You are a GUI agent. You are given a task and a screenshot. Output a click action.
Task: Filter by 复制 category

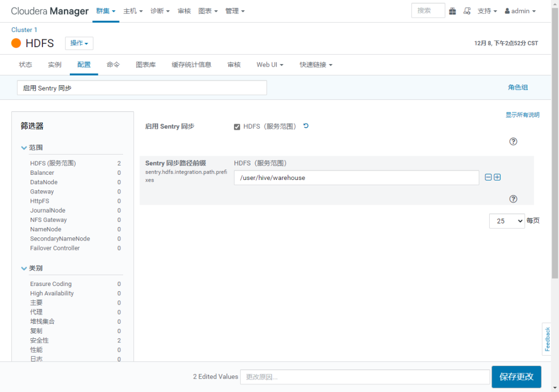coord(75,331)
